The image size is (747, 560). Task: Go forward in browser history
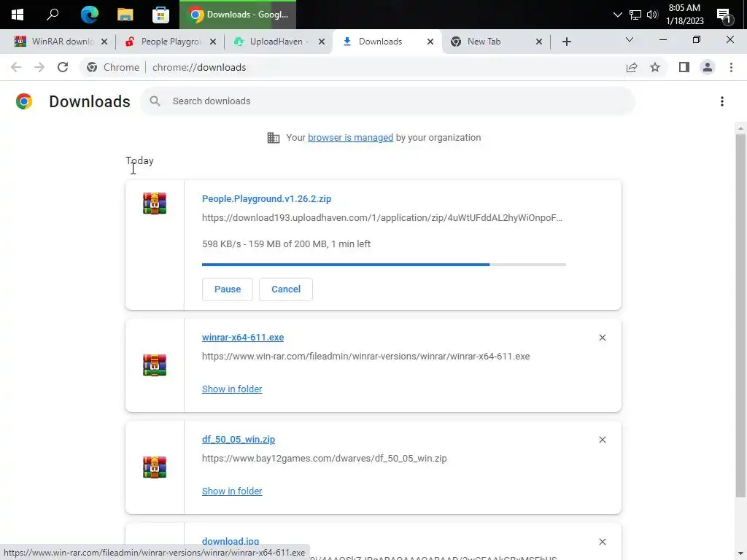tap(39, 67)
